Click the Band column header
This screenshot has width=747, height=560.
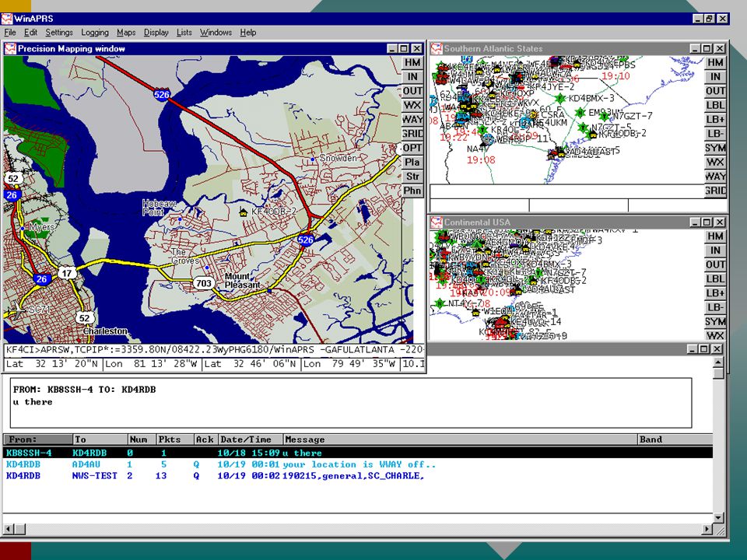tap(675, 439)
